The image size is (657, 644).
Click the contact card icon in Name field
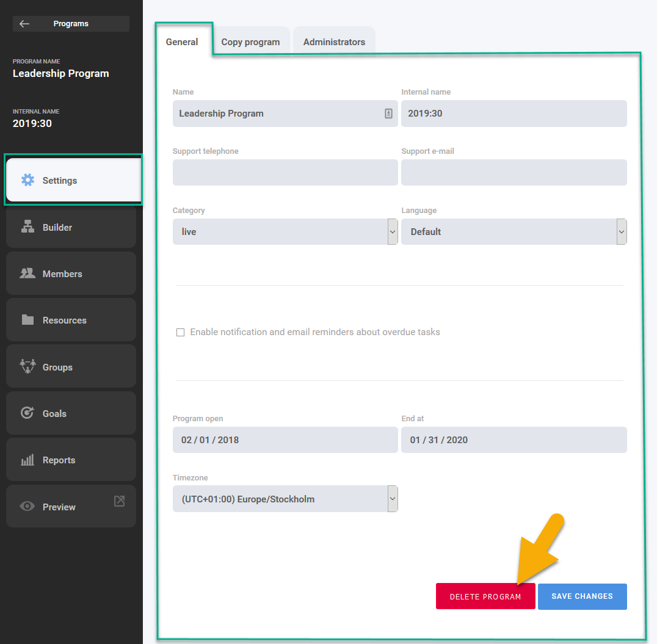pyautogui.click(x=388, y=114)
